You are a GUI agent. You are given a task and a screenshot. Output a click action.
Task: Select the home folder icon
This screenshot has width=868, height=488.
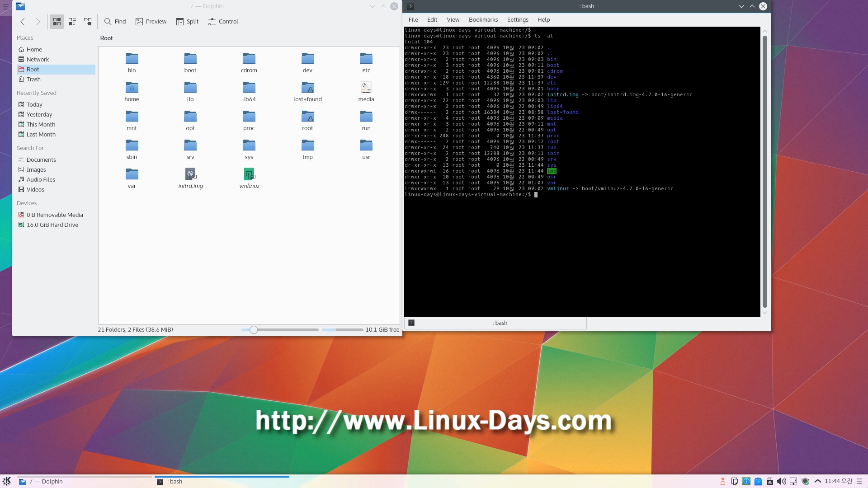[x=132, y=88]
